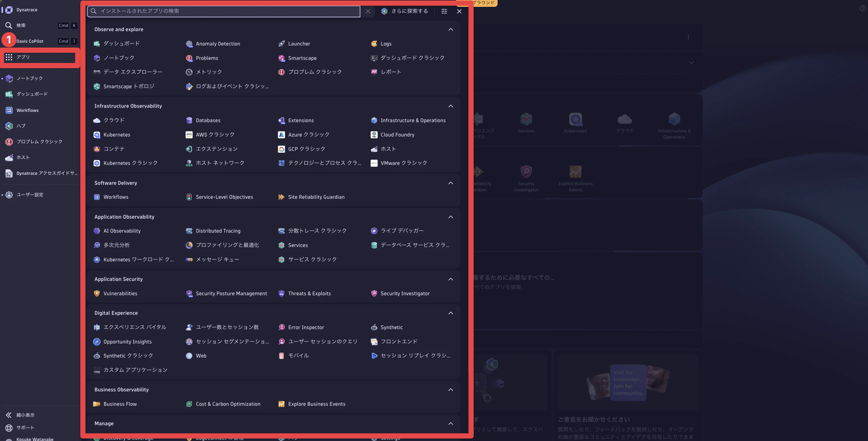Viewport: 868px width, 441px height.
Task: Expand the dropdown chevron in background page
Action: pyautogui.click(x=691, y=63)
